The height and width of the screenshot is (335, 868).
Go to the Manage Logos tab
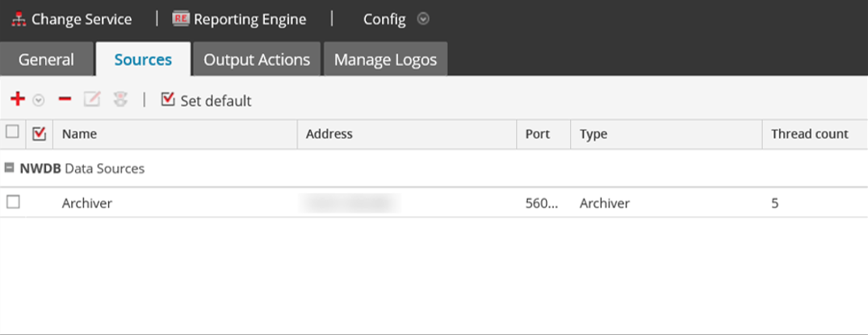click(385, 60)
